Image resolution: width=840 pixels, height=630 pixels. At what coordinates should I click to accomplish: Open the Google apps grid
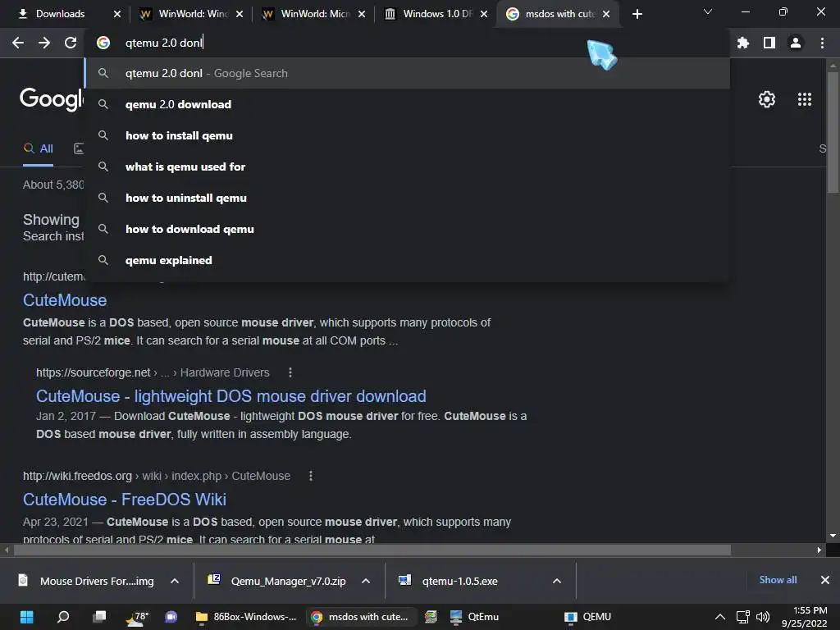(x=804, y=99)
